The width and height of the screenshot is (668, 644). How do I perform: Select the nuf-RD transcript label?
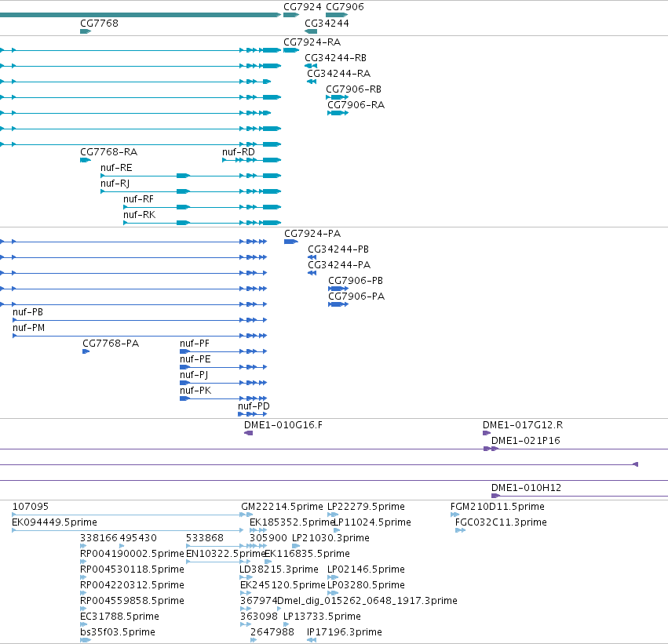[239, 152]
